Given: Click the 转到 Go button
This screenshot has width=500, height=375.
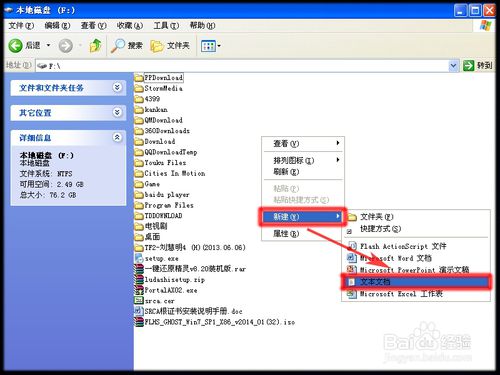Looking at the screenshot, I should coord(477,65).
